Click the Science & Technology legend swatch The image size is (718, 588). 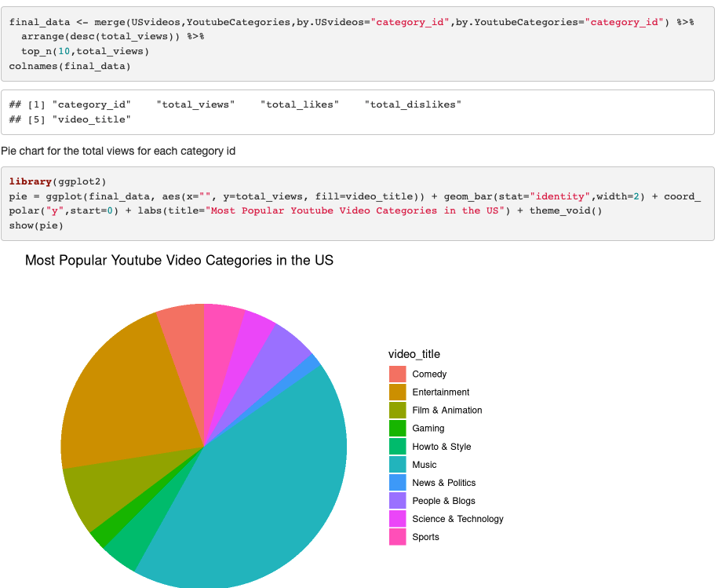pyautogui.click(x=399, y=519)
